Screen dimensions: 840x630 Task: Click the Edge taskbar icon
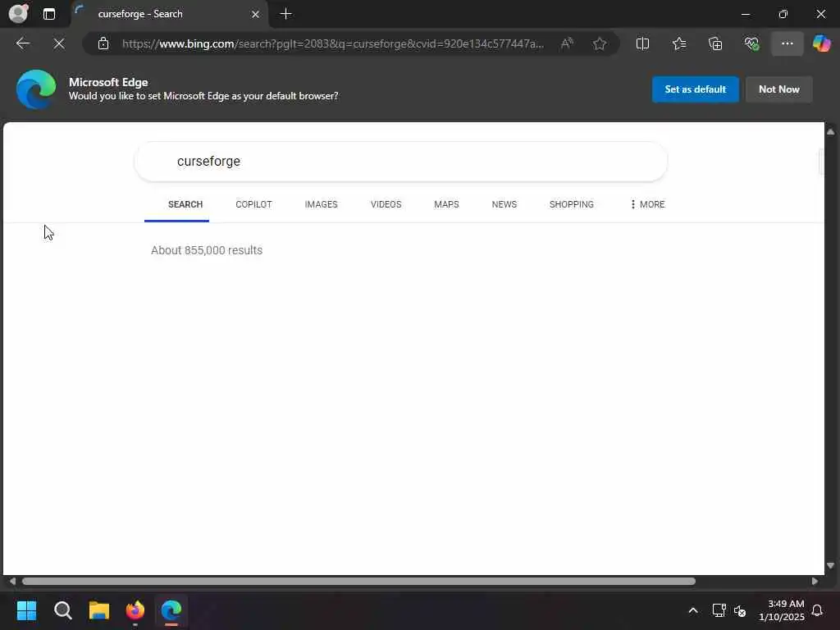tap(171, 610)
